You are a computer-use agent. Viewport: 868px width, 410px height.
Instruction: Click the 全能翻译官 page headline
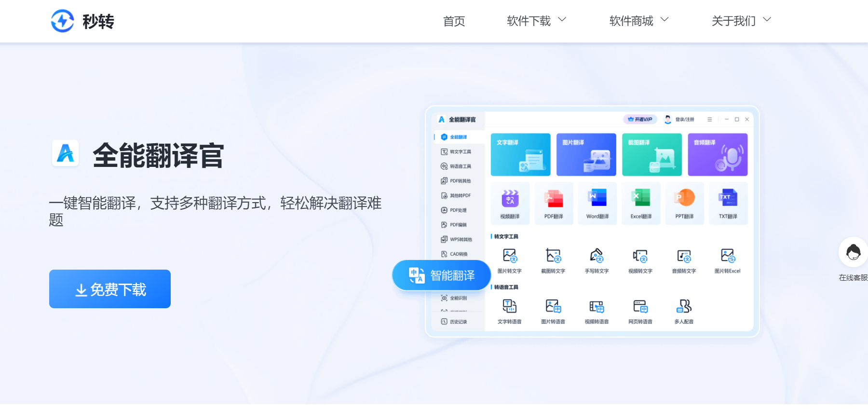tap(158, 155)
